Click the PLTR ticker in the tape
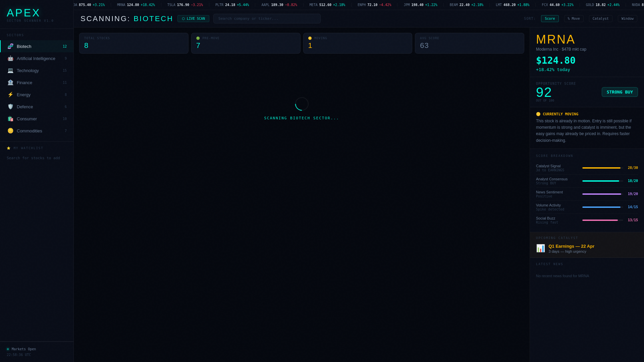The image size is (644, 362). click(x=232, y=5)
